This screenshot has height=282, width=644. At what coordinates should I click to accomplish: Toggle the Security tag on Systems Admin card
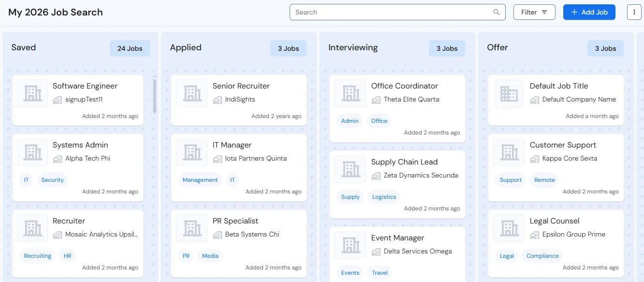[x=52, y=180]
